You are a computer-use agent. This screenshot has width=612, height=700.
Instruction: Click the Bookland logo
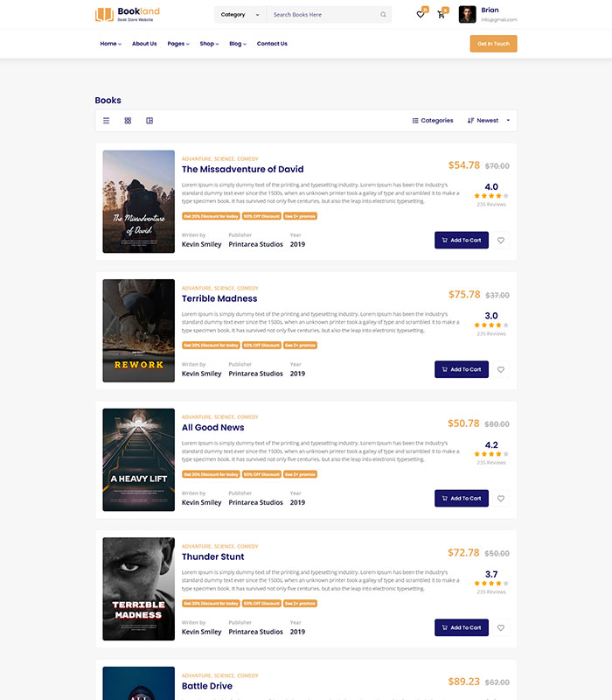[127, 14]
